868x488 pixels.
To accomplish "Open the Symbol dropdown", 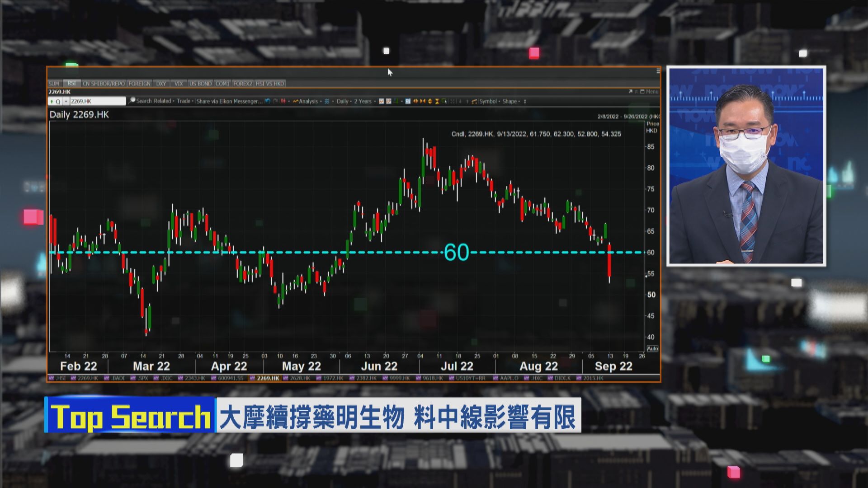I will [489, 101].
